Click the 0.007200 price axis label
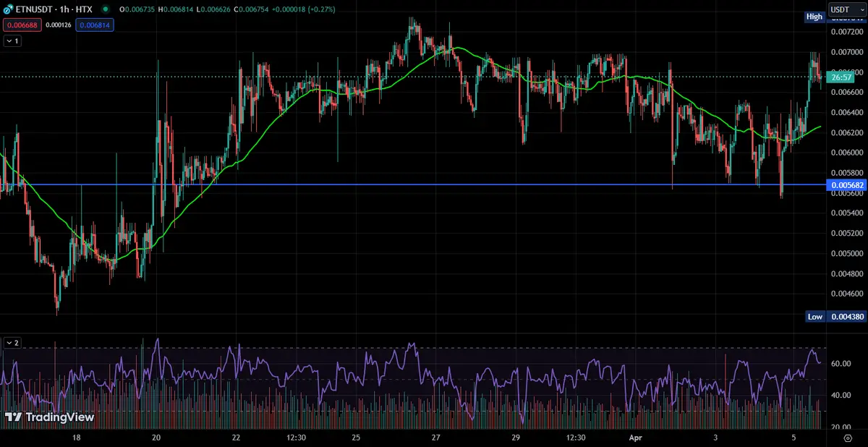The width and height of the screenshot is (868, 447). tap(846, 32)
